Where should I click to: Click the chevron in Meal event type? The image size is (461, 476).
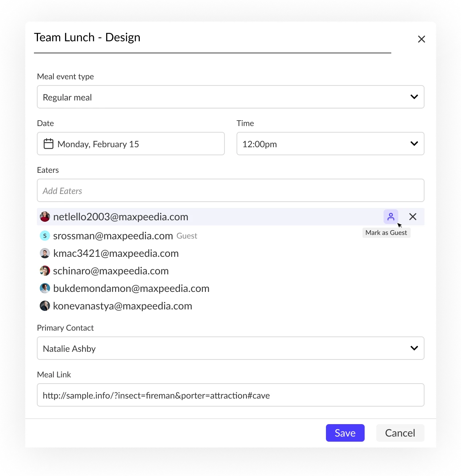414,97
